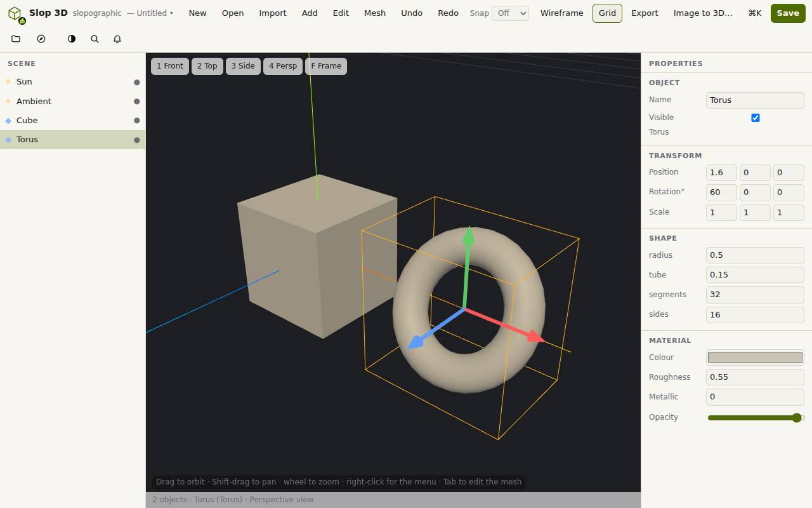Image resolution: width=812 pixels, height=508 pixels.
Task: Toggle the contrast theme icon
Action: point(72,39)
